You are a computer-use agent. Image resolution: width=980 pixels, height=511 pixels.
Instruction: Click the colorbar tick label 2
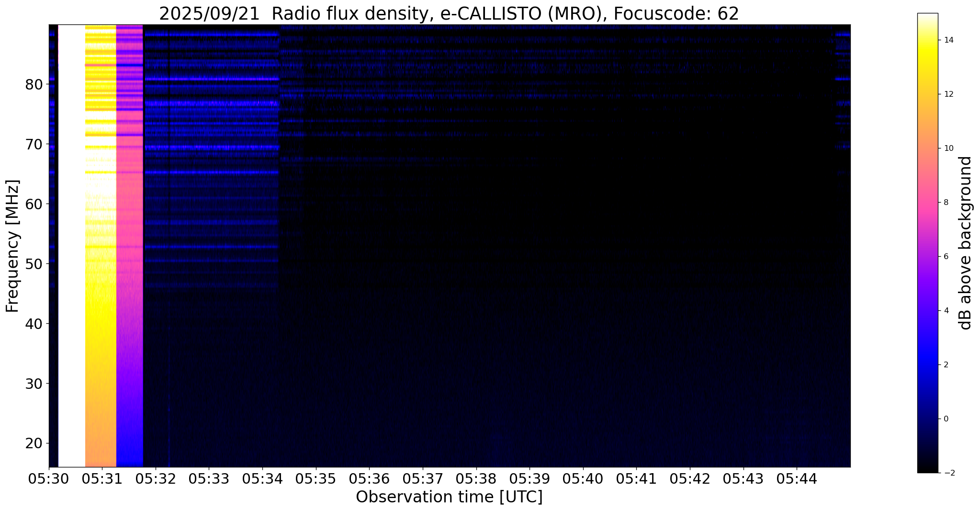tap(946, 365)
